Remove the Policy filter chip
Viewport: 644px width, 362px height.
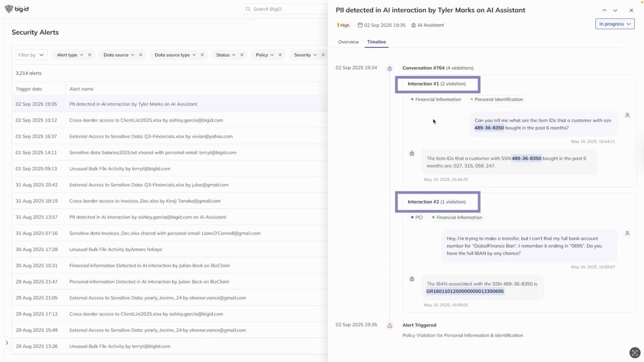tap(280, 55)
